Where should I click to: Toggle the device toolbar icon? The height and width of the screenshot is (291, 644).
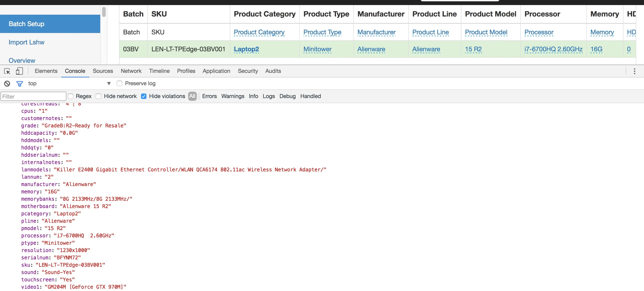coord(19,71)
